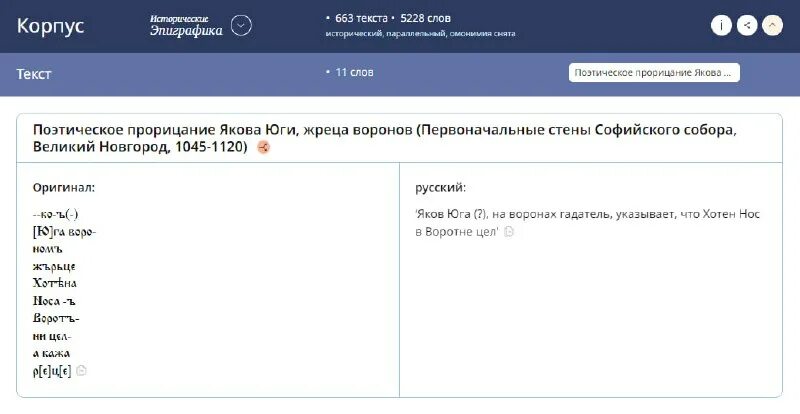
Task: Click the first line '--ко-ъ(-)' in original
Action: [56, 214]
